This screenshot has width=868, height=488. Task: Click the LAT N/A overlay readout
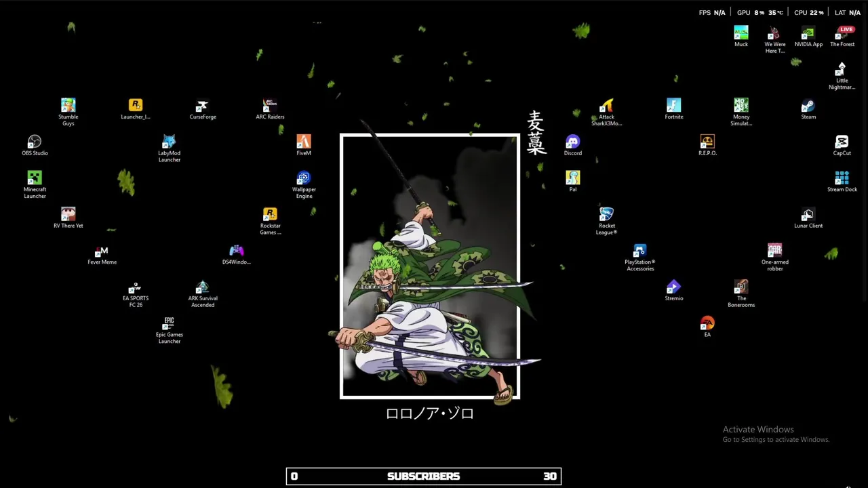pos(848,12)
